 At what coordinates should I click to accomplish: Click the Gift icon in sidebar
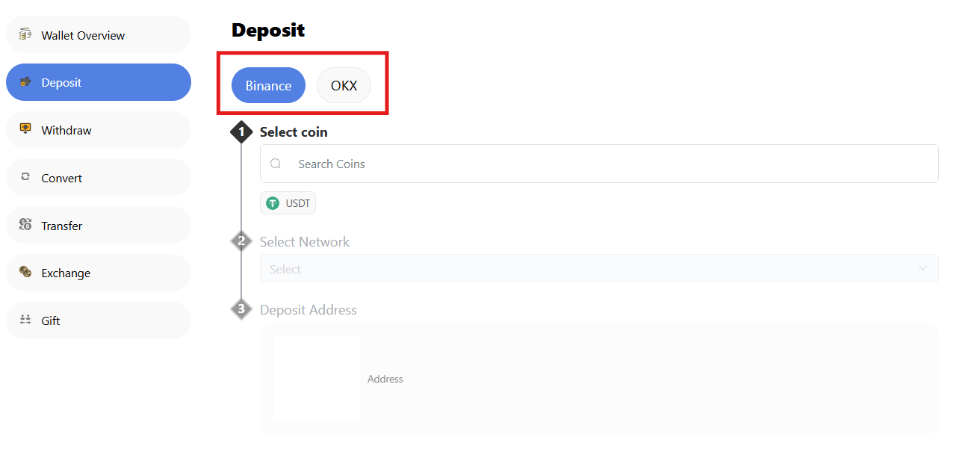coord(25,320)
